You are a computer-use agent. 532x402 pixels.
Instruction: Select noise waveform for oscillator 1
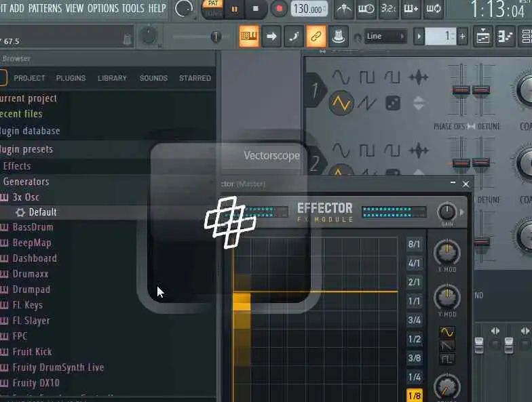[x=418, y=77]
